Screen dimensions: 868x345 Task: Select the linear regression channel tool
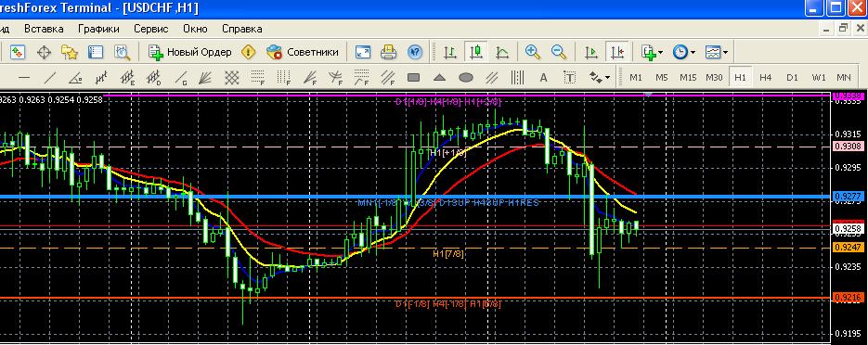point(101,77)
